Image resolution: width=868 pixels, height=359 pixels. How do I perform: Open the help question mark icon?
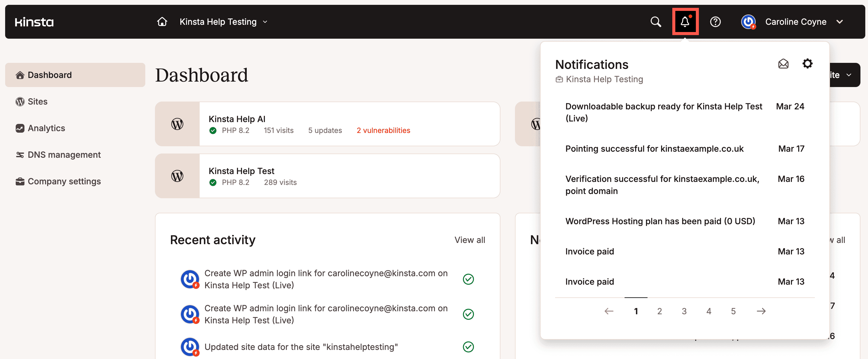716,21
